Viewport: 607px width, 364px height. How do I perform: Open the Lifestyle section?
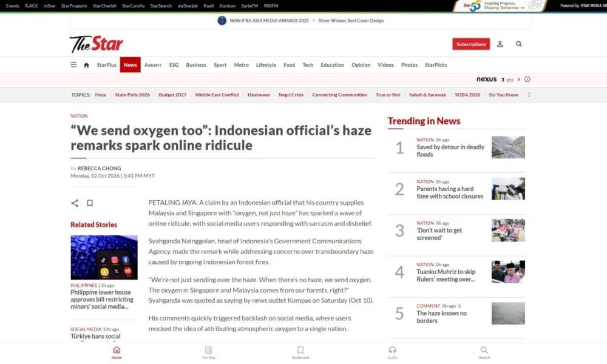pyautogui.click(x=266, y=65)
